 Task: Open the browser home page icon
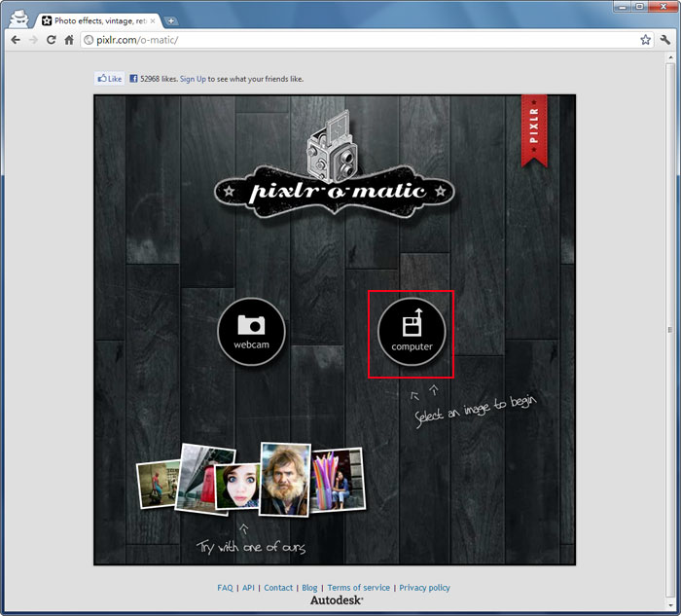tap(69, 40)
